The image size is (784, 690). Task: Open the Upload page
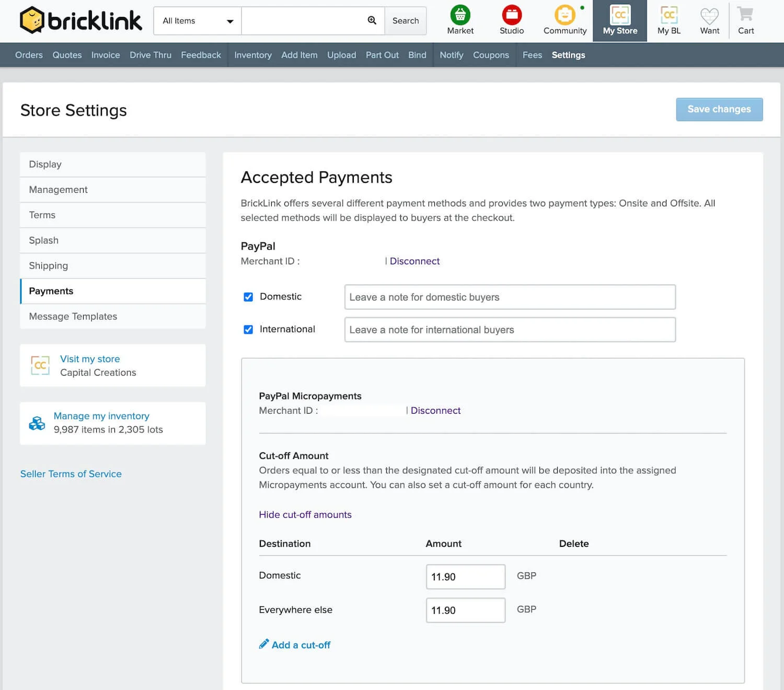tap(341, 55)
